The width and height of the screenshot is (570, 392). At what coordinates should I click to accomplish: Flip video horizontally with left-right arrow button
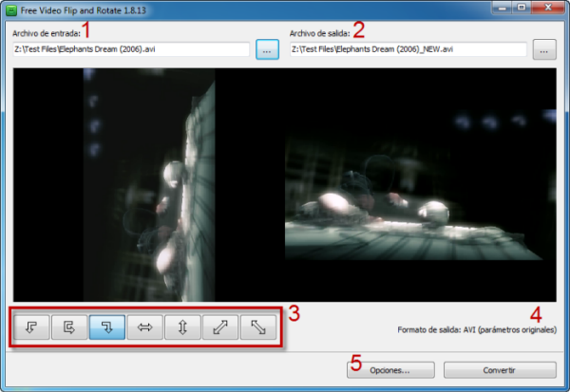[x=144, y=327]
